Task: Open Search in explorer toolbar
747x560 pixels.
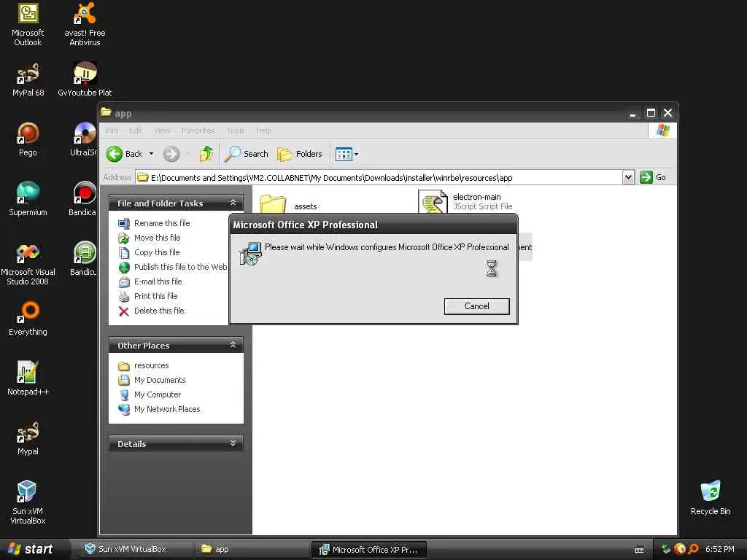Action: click(x=247, y=154)
